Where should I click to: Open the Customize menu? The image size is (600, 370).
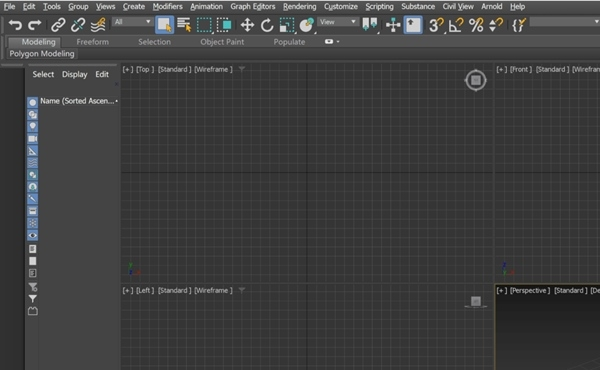click(x=341, y=7)
